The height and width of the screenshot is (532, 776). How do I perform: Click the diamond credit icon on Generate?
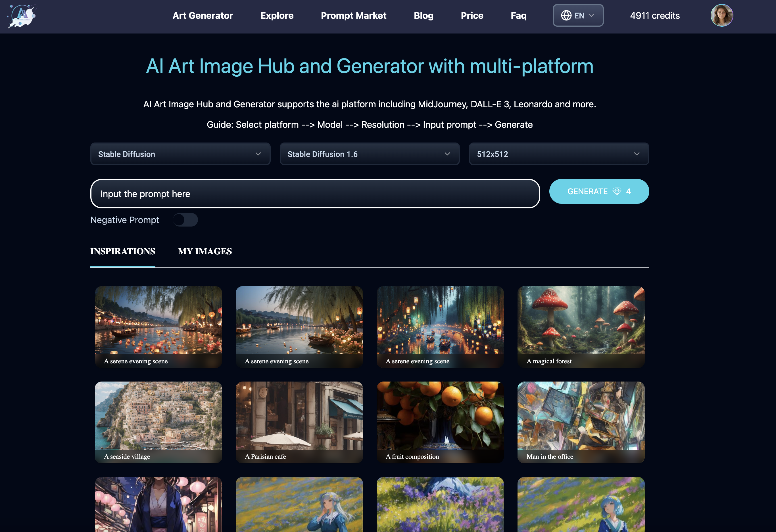(617, 191)
